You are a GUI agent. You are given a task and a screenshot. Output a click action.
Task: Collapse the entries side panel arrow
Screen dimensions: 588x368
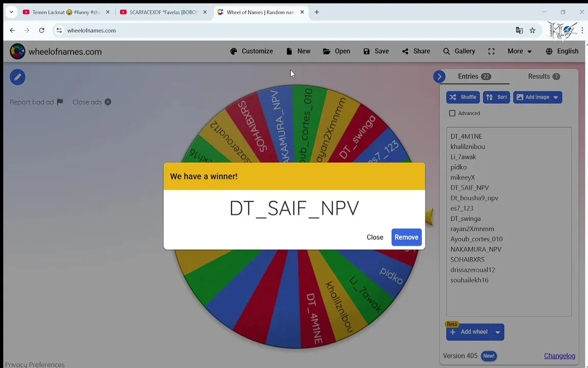439,77
